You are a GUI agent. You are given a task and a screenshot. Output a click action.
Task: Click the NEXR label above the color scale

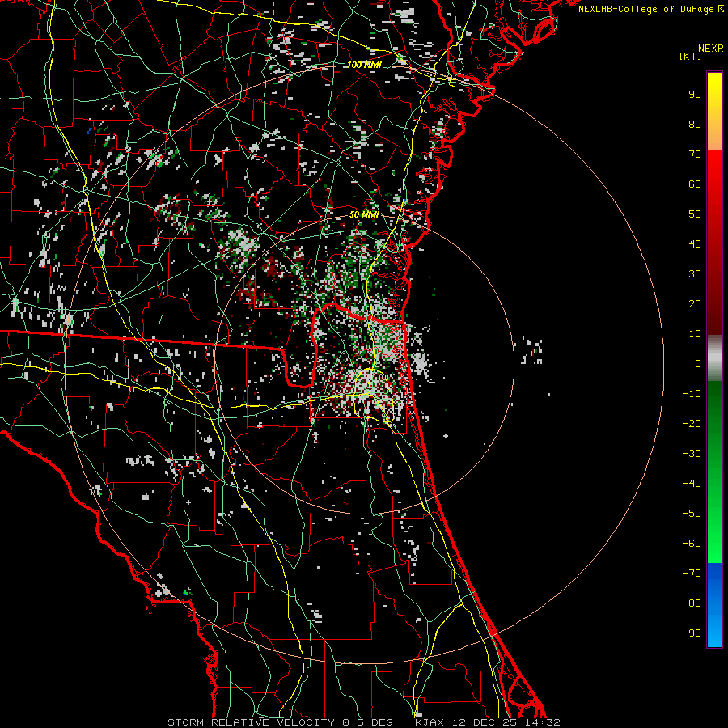pos(710,49)
